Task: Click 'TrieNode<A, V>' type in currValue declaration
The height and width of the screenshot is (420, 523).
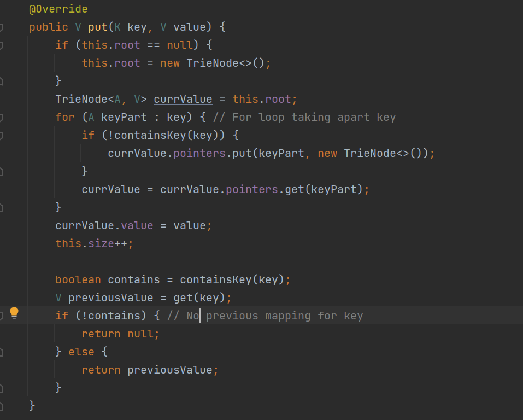Action: pyautogui.click(x=101, y=99)
